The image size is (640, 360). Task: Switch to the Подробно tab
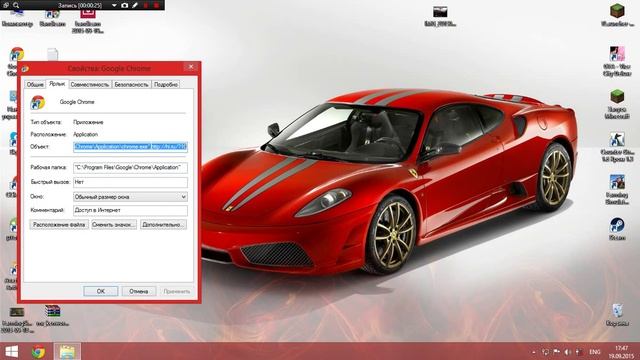point(166,84)
